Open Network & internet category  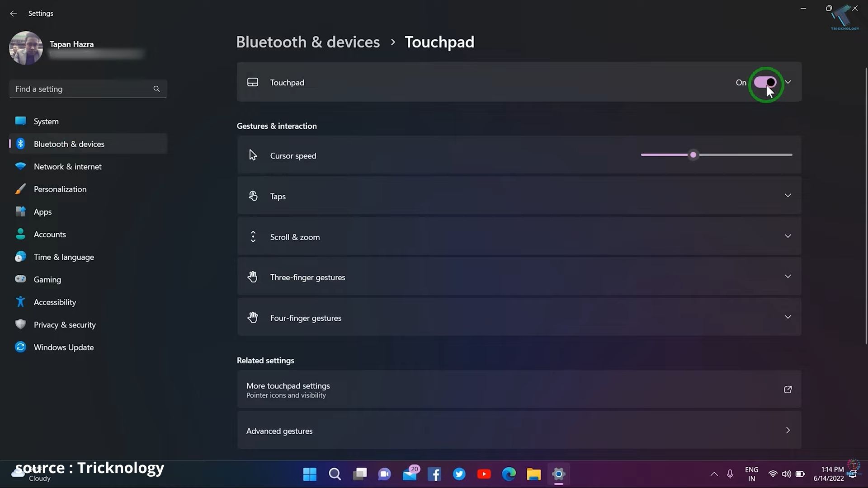coord(88,166)
